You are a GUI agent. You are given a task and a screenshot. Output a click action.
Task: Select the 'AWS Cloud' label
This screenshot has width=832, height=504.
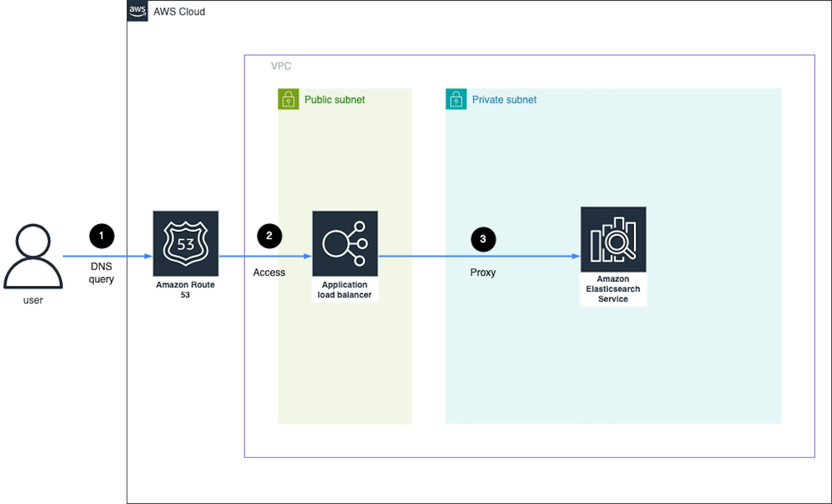click(x=179, y=11)
